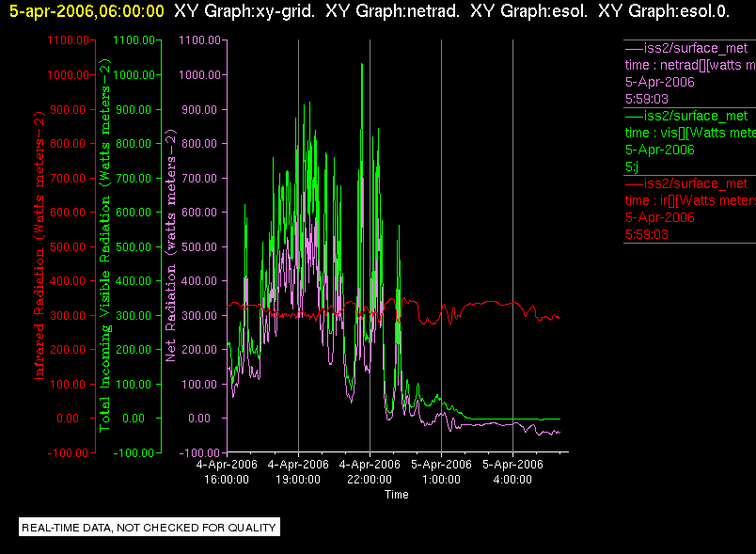Click the red 5:59:03 legend time
756x554 pixels.
point(647,234)
